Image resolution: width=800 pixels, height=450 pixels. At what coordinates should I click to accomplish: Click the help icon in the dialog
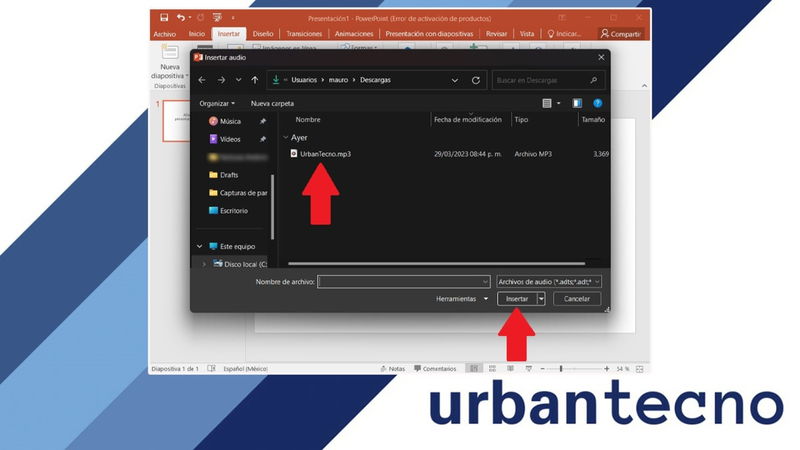coord(597,103)
